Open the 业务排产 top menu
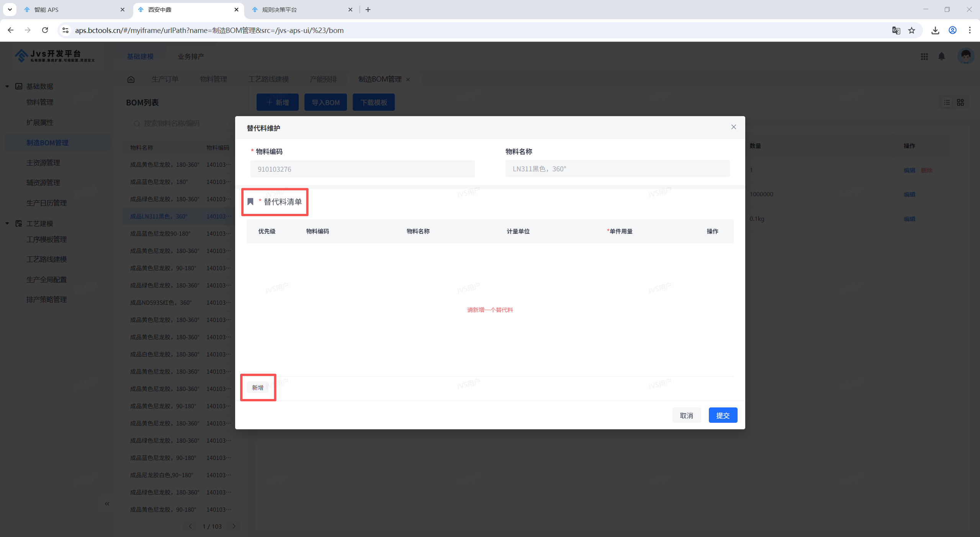This screenshot has height=537, width=980. point(191,56)
